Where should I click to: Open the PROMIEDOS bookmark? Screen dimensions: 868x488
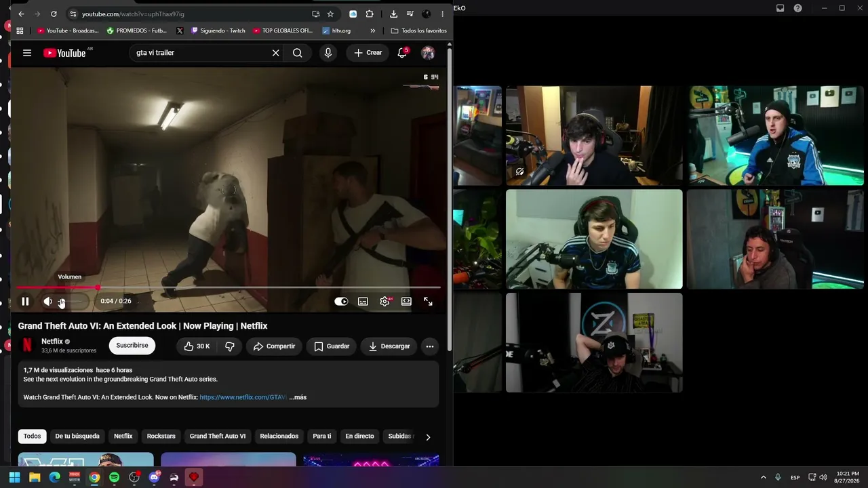[137, 30]
